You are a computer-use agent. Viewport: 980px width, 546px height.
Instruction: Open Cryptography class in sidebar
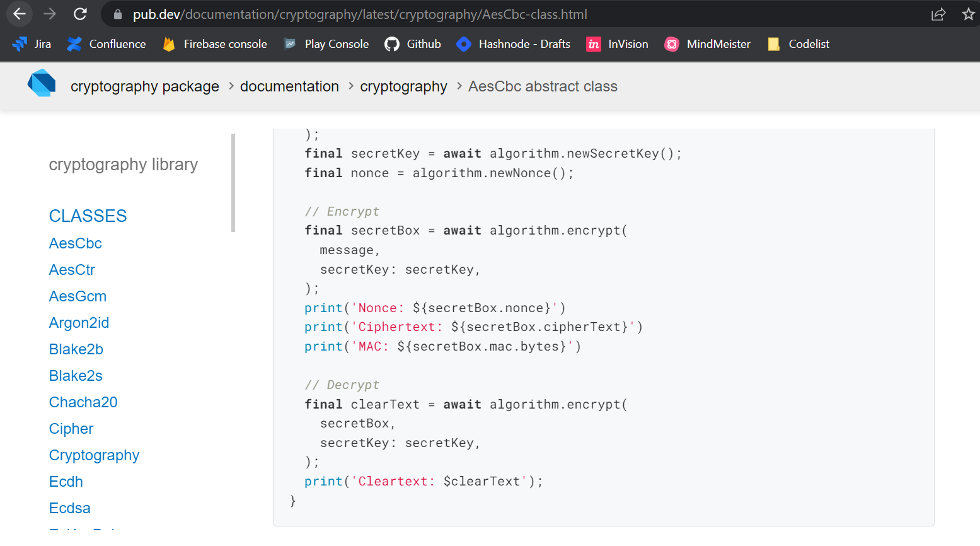tap(94, 455)
